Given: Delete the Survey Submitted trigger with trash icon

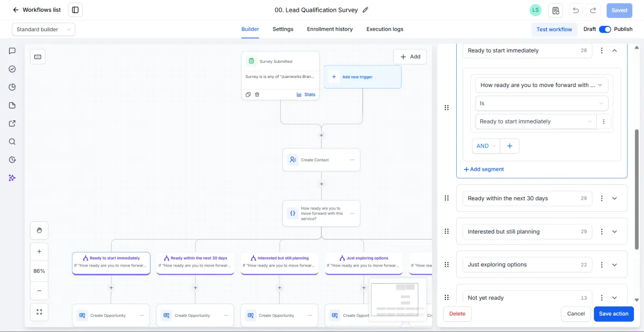Looking at the screenshot, I should pos(257,95).
